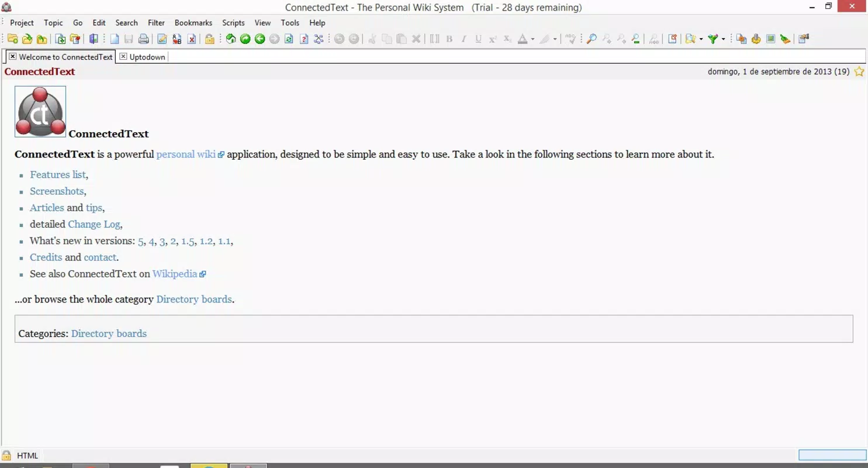Image resolution: width=868 pixels, height=468 pixels.
Task: Toggle the favorite star for this topic
Action: click(x=859, y=72)
